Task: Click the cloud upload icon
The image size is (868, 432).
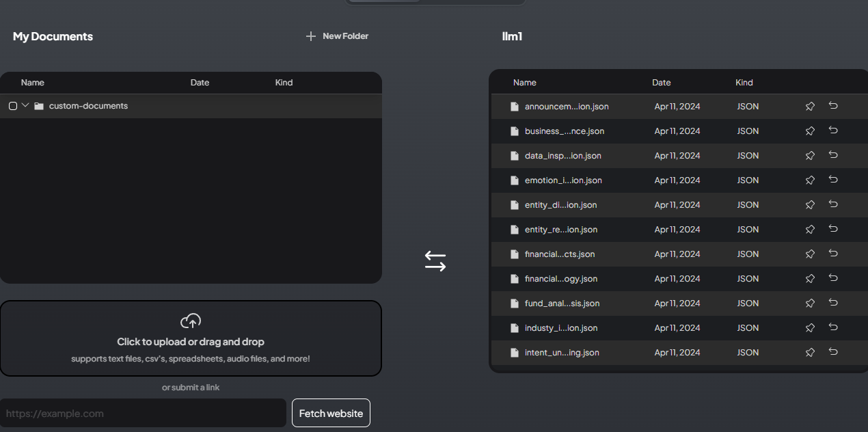Action: pyautogui.click(x=191, y=321)
